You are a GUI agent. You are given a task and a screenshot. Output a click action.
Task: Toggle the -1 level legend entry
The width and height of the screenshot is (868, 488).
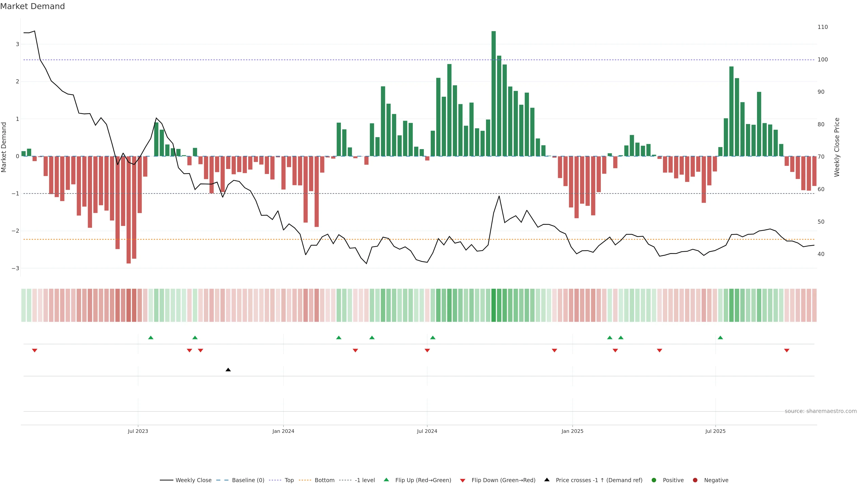[x=365, y=480]
